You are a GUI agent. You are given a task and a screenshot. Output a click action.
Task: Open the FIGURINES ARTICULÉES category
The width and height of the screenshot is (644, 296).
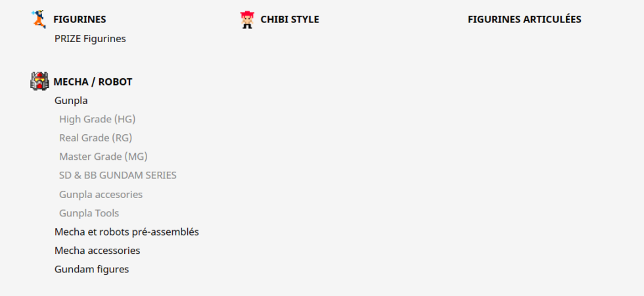[x=524, y=20]
